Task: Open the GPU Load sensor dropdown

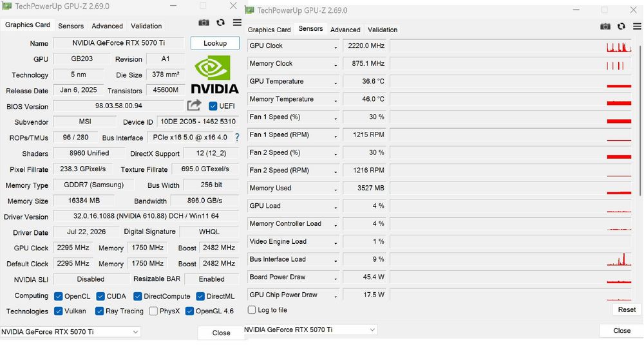Action: tap(336, 207)
